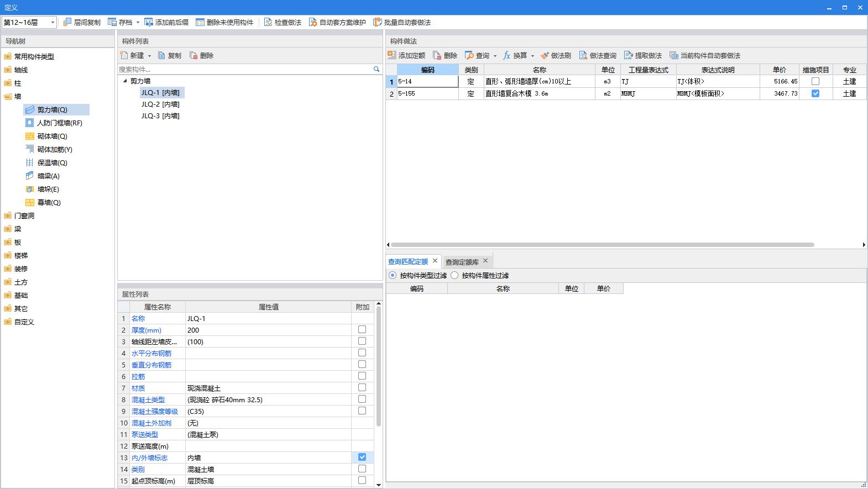Toggle 附加 checkbox for 水平分布钢筋
The width and height of the screenshot is (868, 489).
coord(362,353)
